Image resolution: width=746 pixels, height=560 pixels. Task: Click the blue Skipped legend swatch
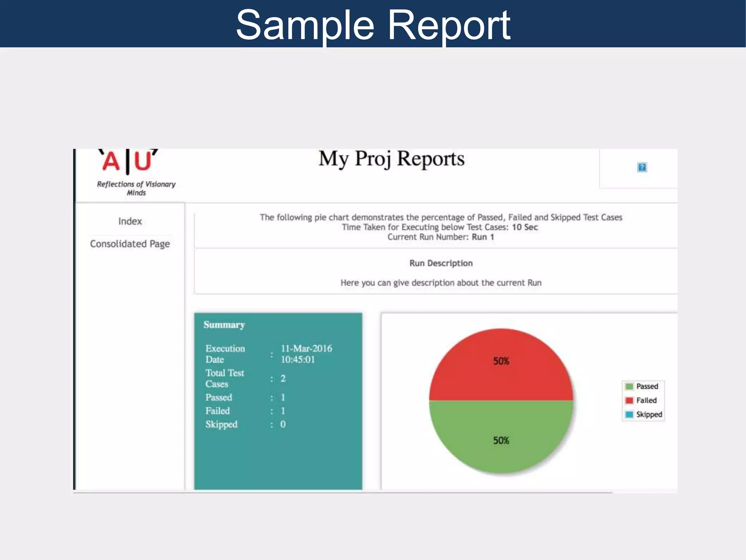coord(629,415)
